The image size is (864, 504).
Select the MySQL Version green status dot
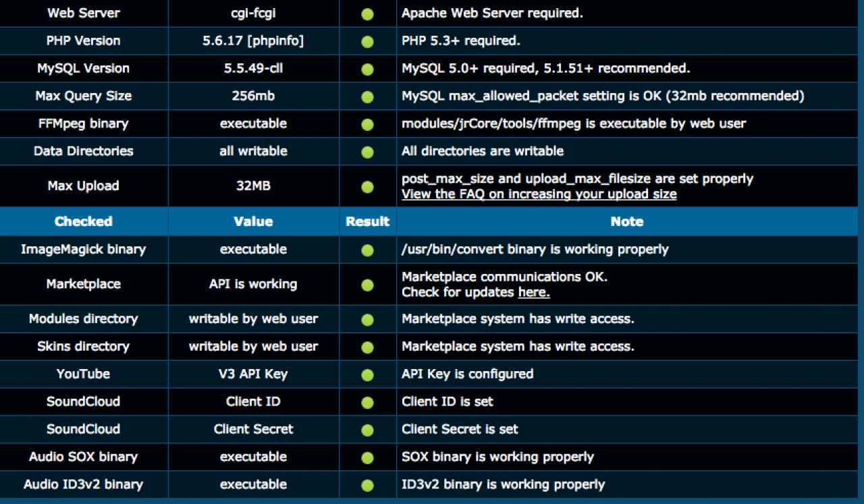(x=367, y=69)
